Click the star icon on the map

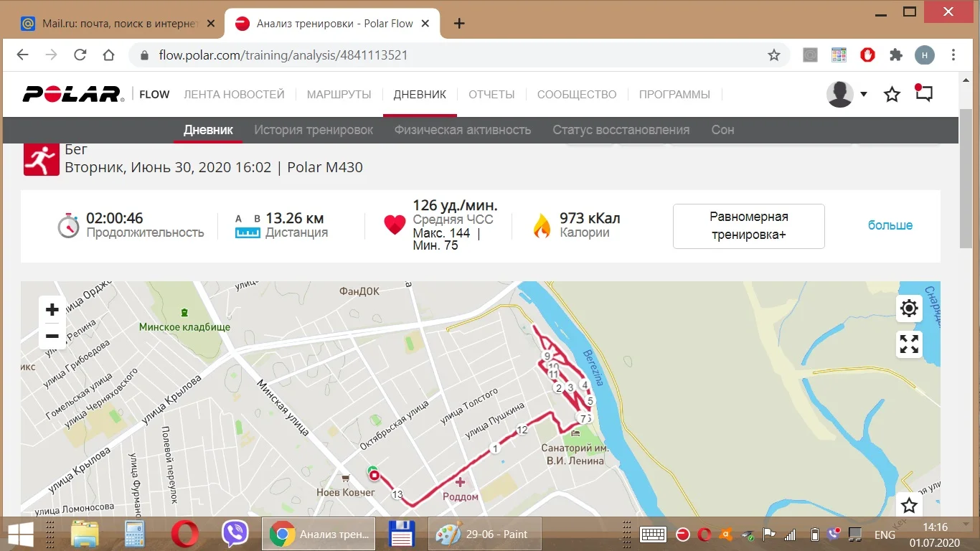point(909,505)
